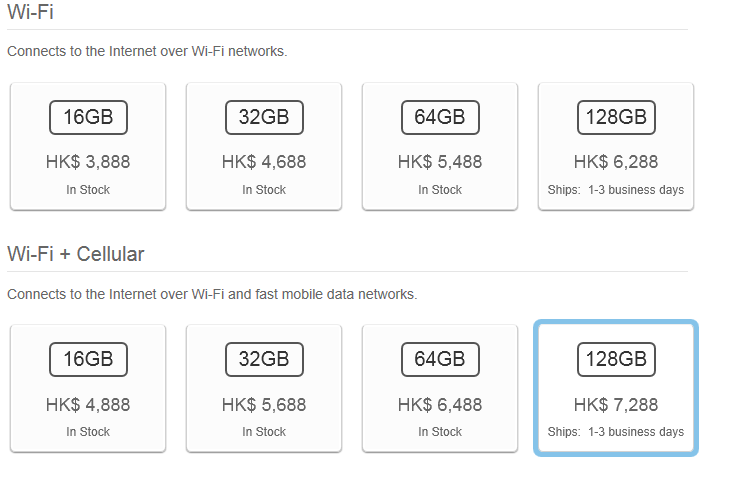Click the HK$ 4,888 price
Image resolution: width=729 pixels, height=479 pixels.
pos(88,405)
